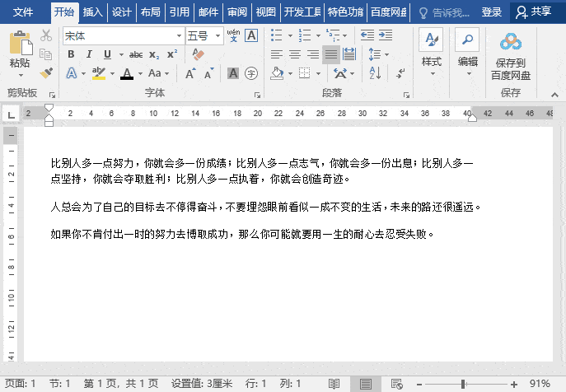The width and height of the screenshot is (566, 392).
Task: Align text left
Action: point(277,54)
